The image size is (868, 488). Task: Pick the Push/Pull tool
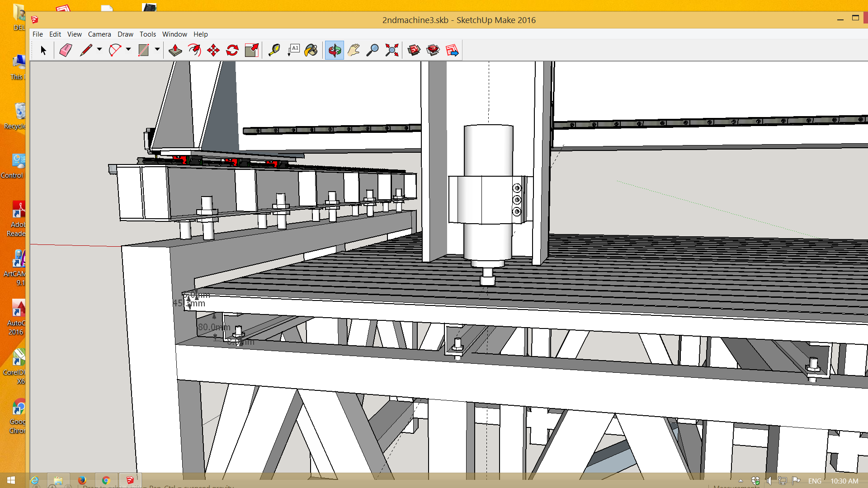(175, 50)
